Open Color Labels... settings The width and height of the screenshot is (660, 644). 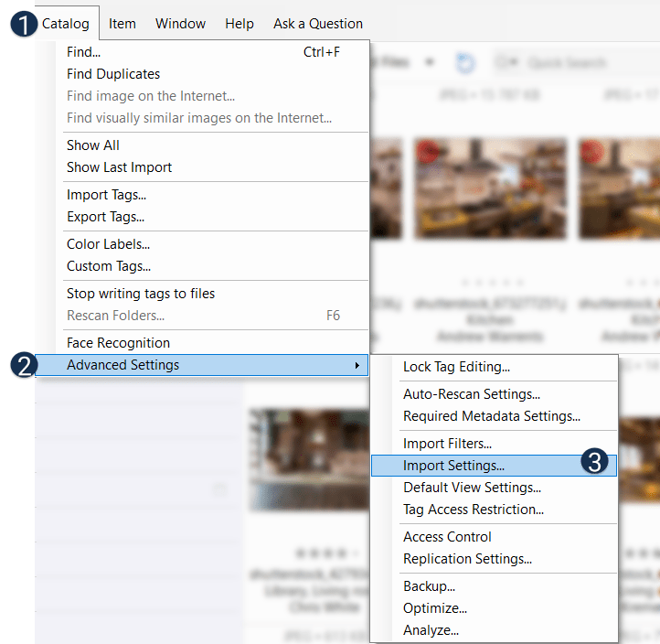pyautogui.click(x=108, y=244)
